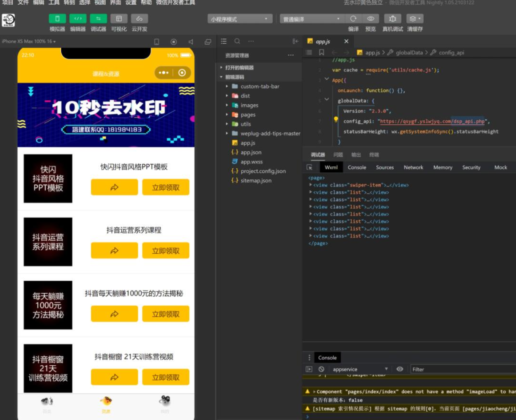Switch to the Network tab
Screen dimensions: 516x420
tap(413, 168)
